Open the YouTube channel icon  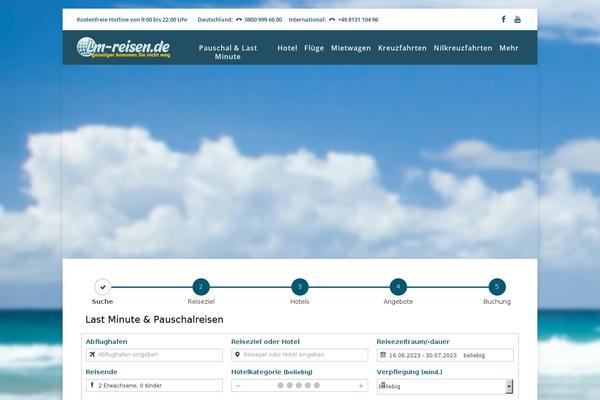coord(517,20)
